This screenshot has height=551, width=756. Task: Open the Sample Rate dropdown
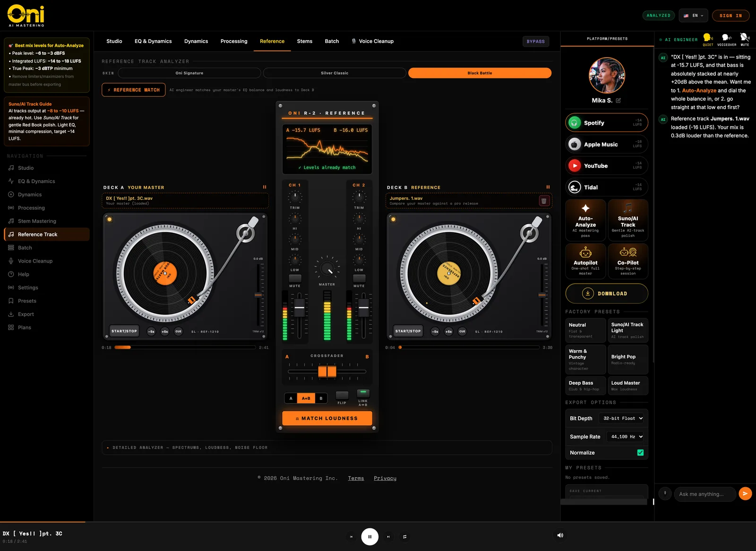[x=625, y=437]
